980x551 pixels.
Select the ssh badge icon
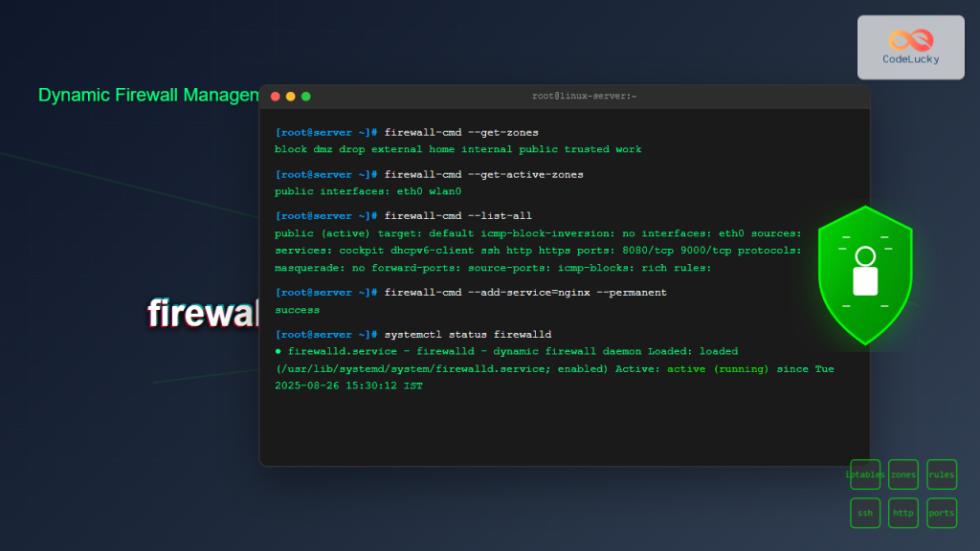coord(865,513)
